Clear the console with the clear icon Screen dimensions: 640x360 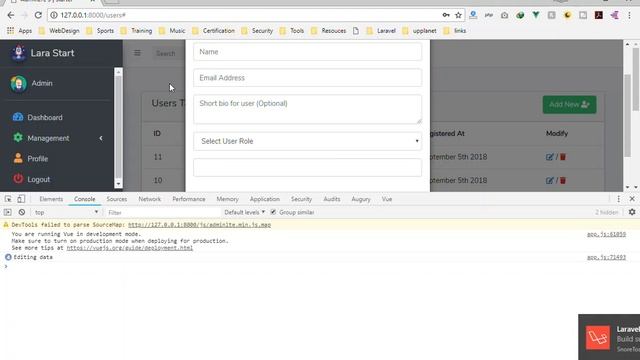[x=22, y=212]
